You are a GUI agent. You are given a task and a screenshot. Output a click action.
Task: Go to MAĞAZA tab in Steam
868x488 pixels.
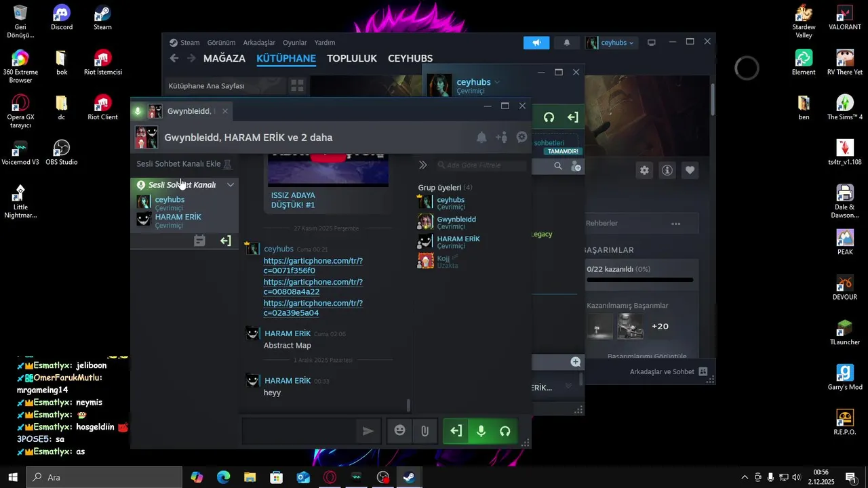pos(224,58)
